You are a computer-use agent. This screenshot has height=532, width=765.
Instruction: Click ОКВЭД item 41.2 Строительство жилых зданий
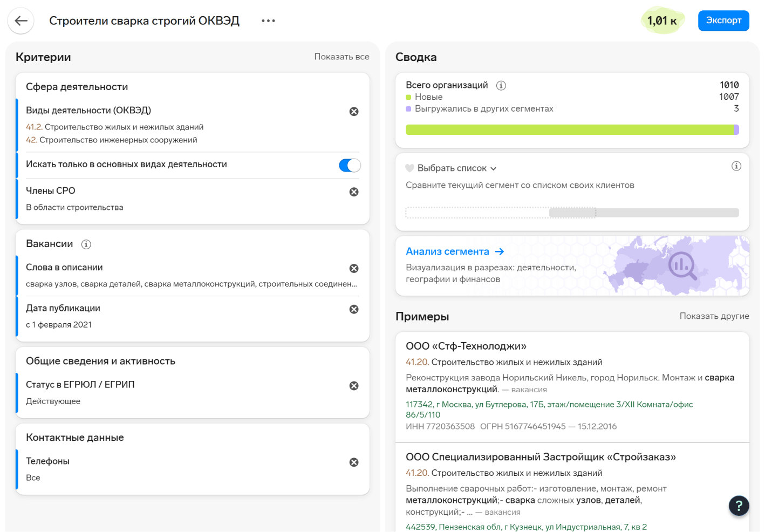pos(114,127)
